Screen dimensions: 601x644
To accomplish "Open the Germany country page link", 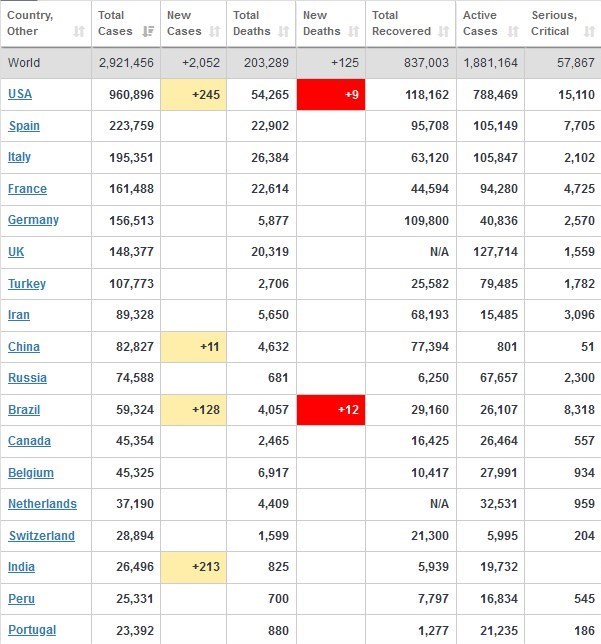I will (33, 220).
